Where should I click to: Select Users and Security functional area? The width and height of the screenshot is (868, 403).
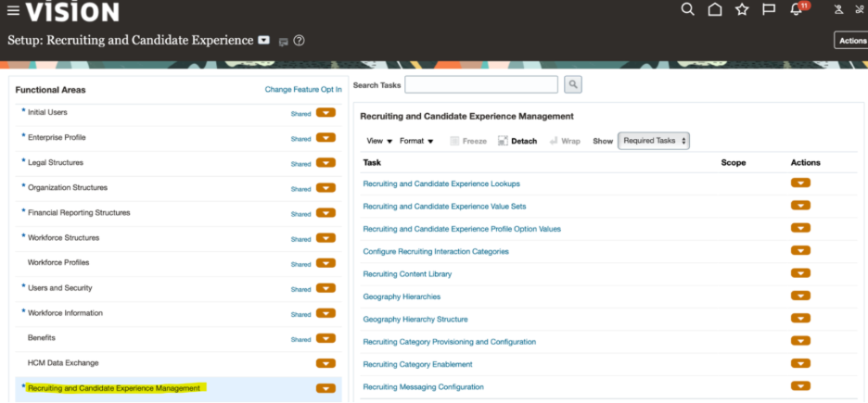tap(59, 288)
